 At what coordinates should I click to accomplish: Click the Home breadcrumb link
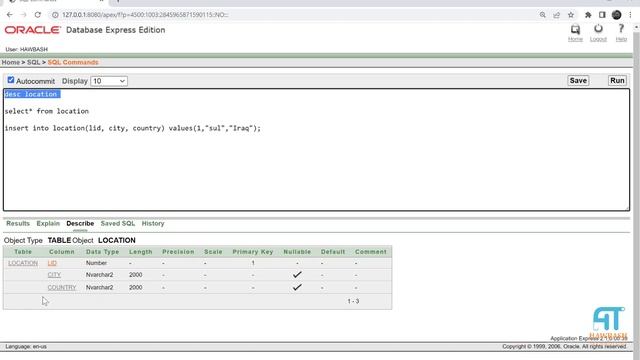coord(11,62)
